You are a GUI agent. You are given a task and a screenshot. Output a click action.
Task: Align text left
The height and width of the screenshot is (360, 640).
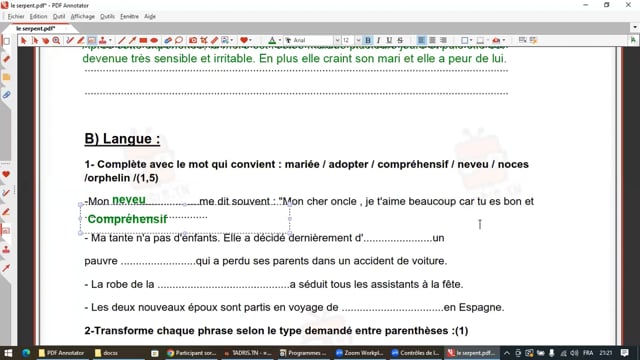coord(421,40)
